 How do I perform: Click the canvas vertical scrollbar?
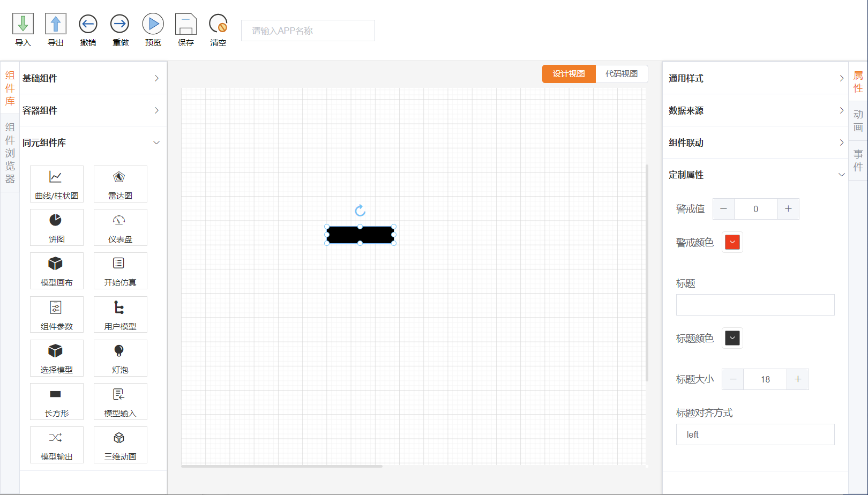[x=647, y=273]
